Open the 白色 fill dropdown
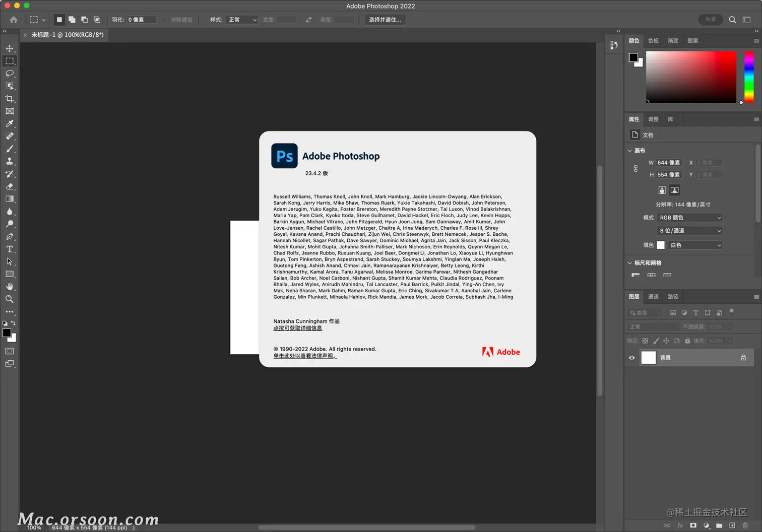This screenshot has width=762, height=532. (x=694, y=245)
